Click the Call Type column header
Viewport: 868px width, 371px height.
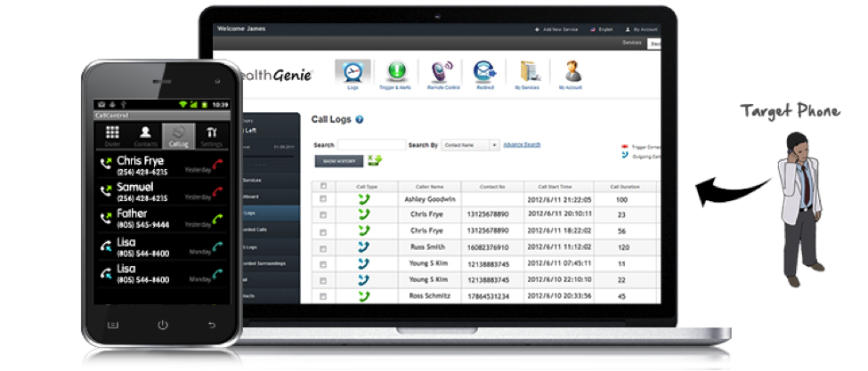[x=367, y=187]
